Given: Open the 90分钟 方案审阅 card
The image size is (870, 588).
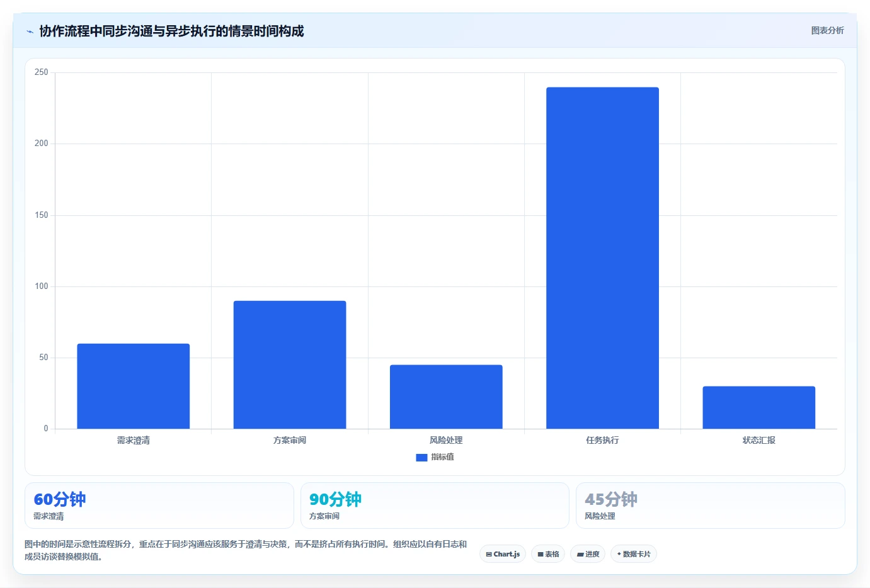Looking at the screenshot, I should pyautogui.click(x=435, y=506).
